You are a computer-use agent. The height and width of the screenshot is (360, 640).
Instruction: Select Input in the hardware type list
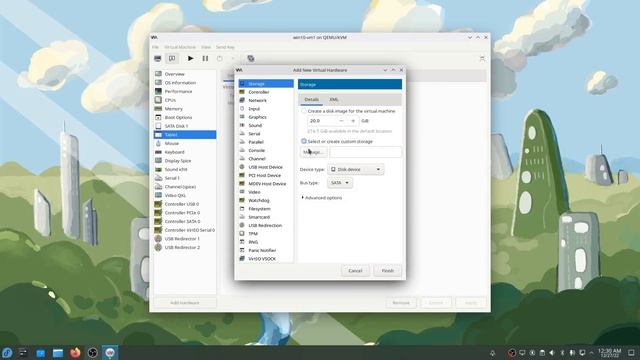click(x=266, y=109)
